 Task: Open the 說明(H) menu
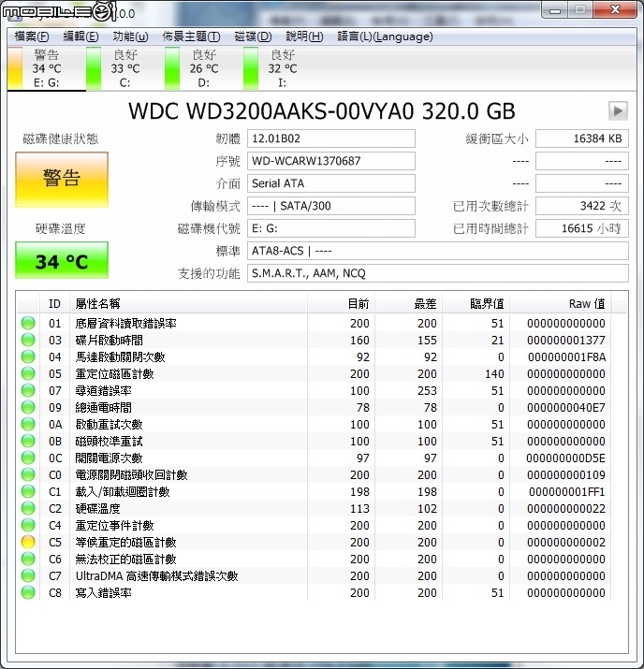pos(304,36)
